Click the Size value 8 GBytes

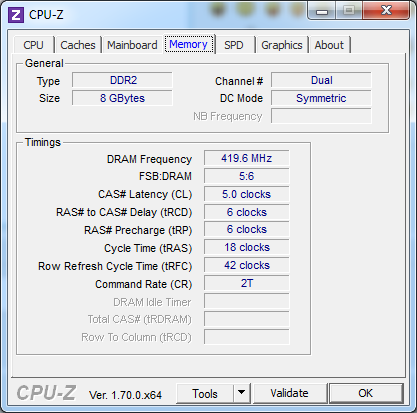point(122,98)
